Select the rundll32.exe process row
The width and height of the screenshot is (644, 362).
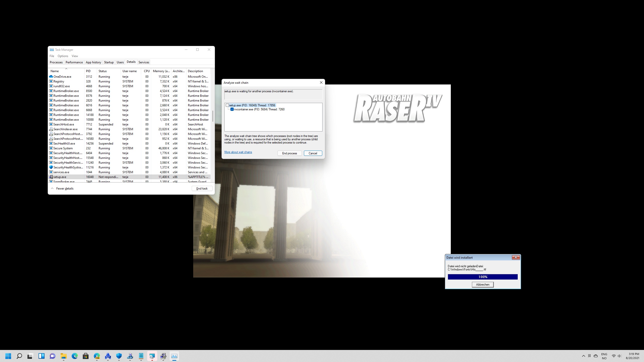point(130,86)
